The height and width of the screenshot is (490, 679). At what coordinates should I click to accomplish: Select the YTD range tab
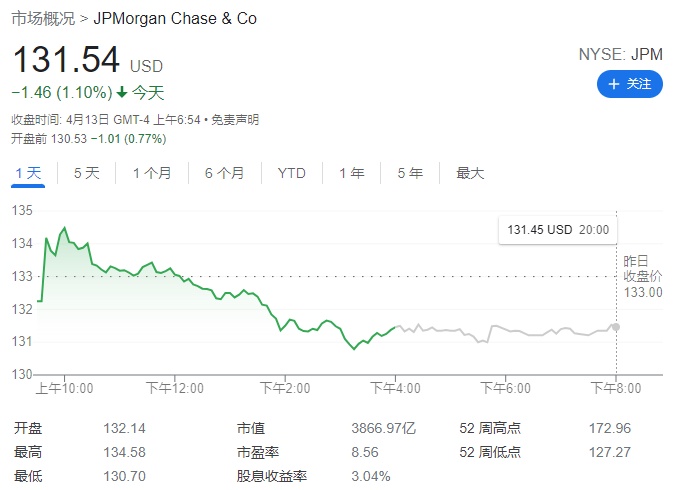pyautogui.click(x=291, y=173)
